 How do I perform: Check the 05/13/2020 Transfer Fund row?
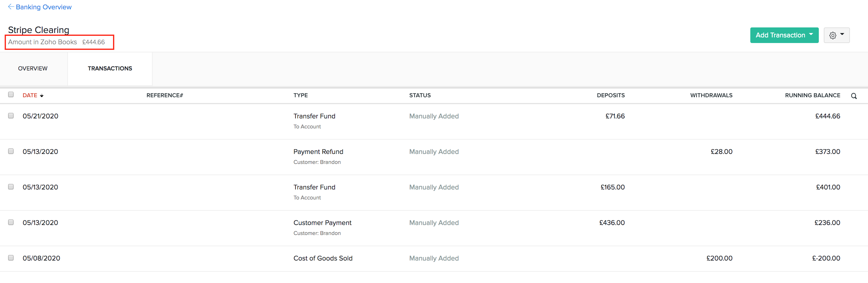[x=11, y=187]
